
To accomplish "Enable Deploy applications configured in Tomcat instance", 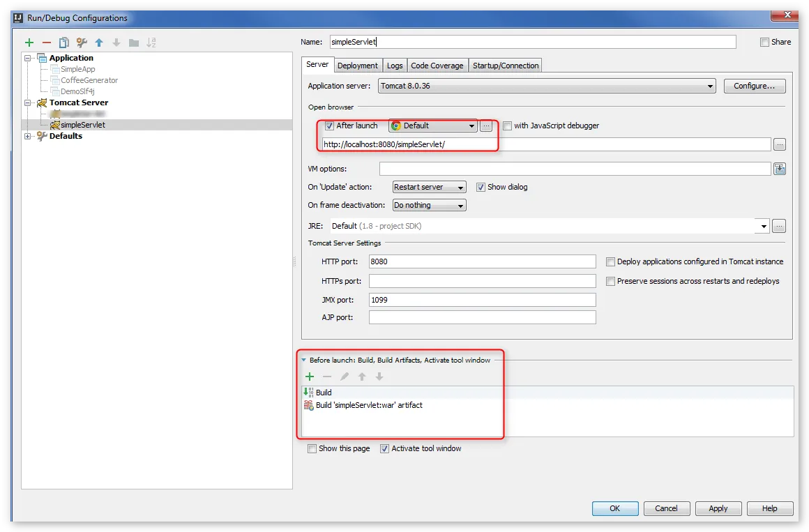I will click(x=610, y=262).
